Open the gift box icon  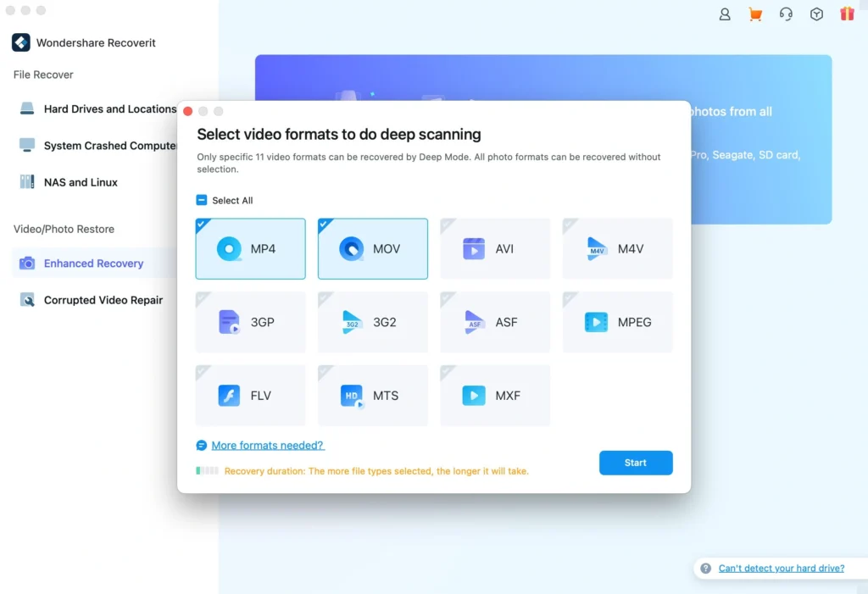pos(847,14)
